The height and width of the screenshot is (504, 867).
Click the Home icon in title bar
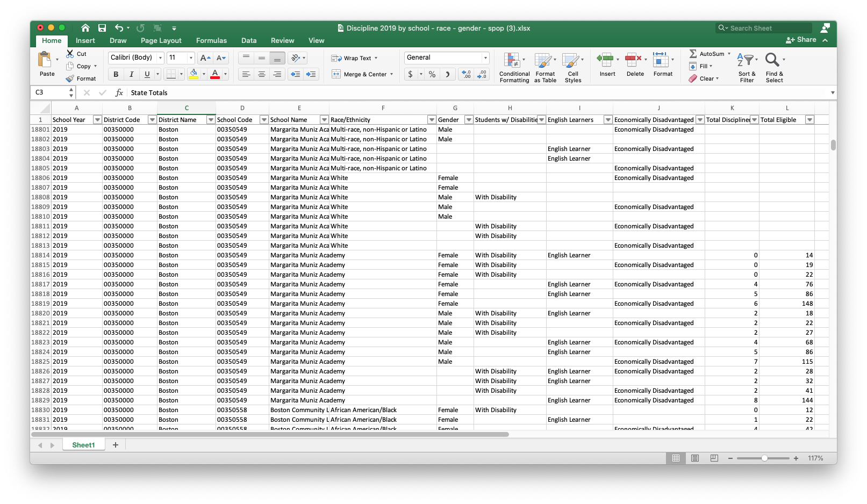(x=85, y=28)
